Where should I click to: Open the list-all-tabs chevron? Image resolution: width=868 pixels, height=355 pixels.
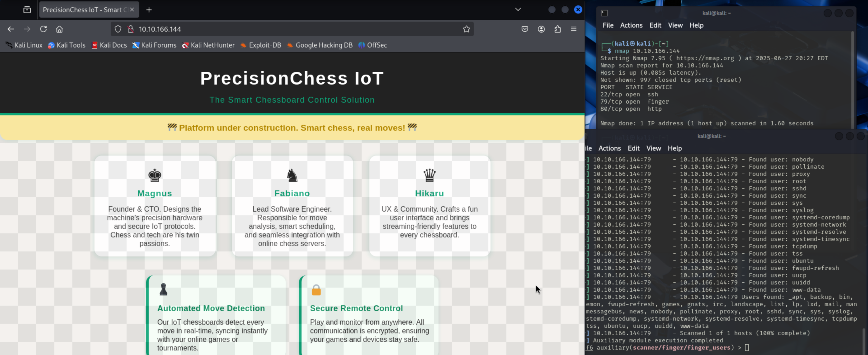(x=518, y=9)
